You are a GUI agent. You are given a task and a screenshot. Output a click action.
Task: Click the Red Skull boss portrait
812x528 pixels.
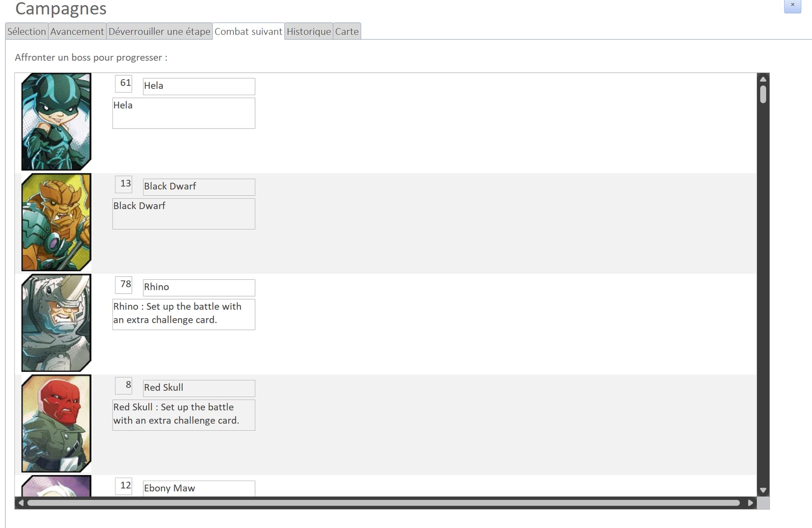[x=56, y=424]
